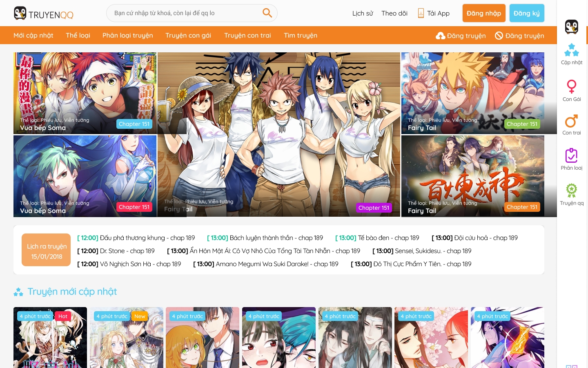Click the orange Chapter 151 badge
This screenshot has height=368, width=588.
[522, 207]
